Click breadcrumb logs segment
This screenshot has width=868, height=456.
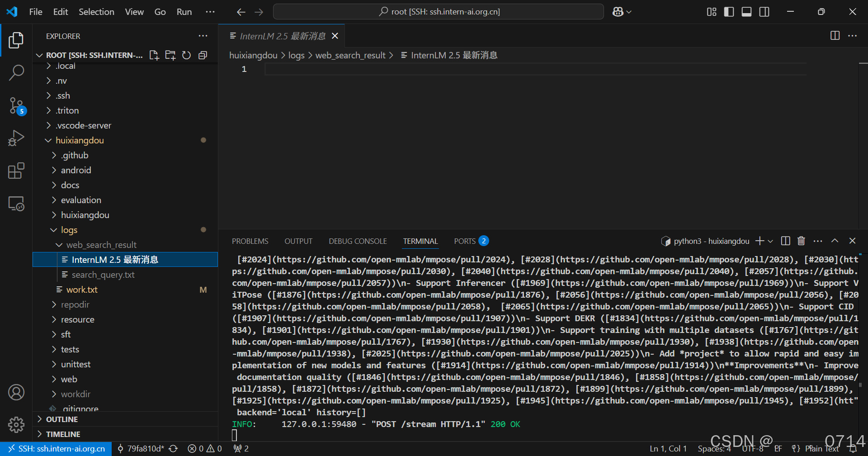pyautogui.click(x=296, y=55)
